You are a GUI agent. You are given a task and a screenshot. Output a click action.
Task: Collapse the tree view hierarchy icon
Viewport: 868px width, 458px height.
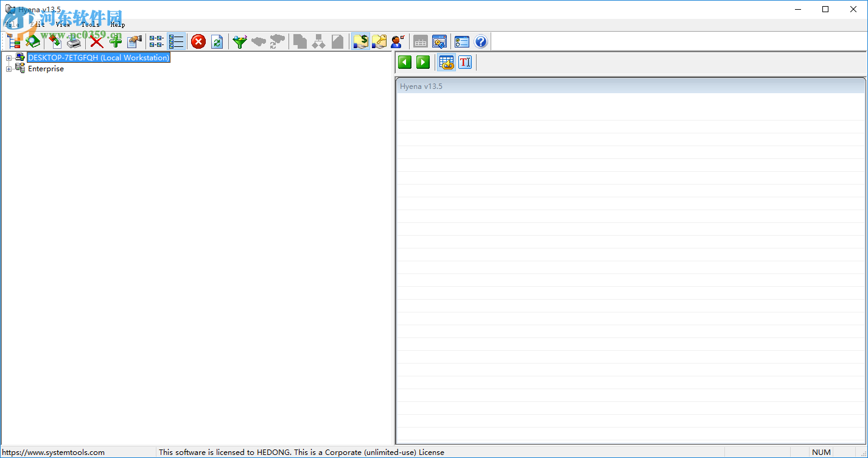tap(13, 41)
